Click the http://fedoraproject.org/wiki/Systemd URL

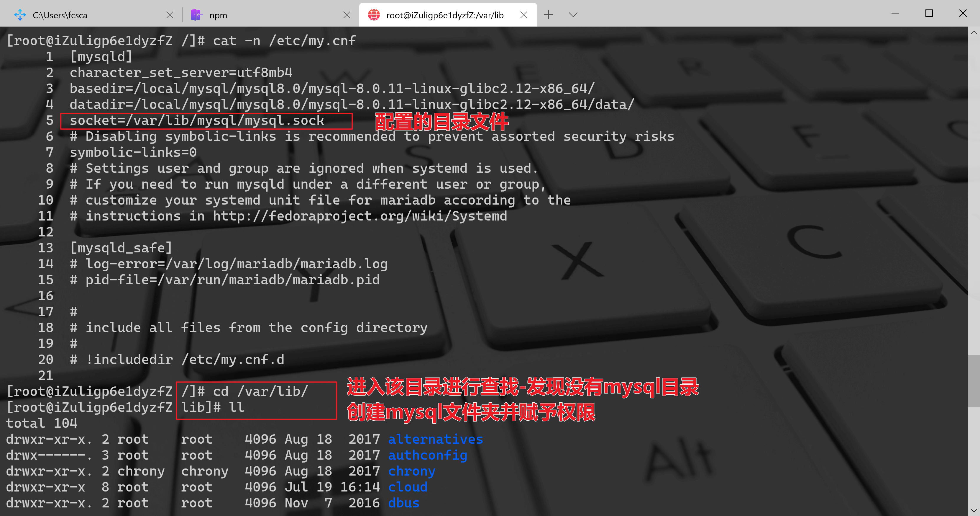point(360,216)
